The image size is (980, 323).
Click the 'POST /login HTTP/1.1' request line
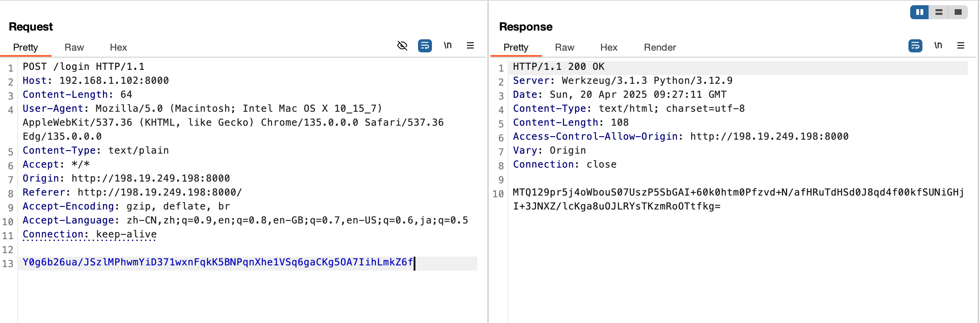point(83,67)
